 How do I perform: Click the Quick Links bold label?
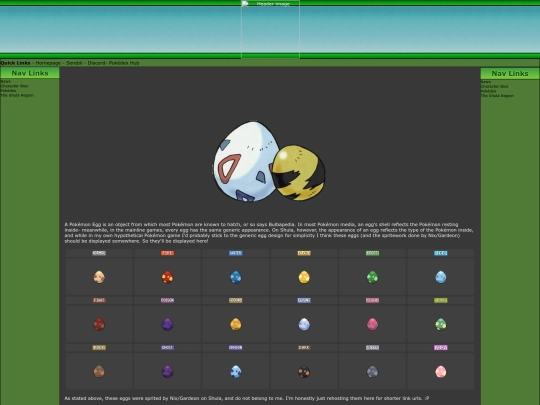[x=15, y=63]
